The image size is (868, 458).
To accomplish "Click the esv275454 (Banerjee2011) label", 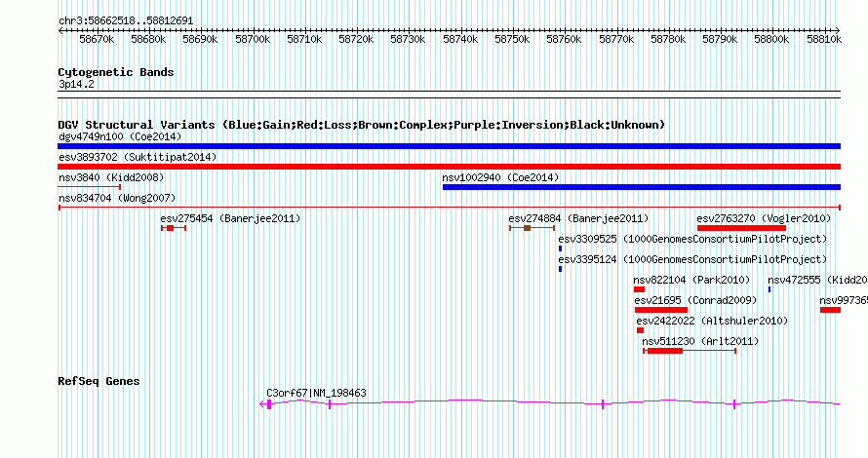I will click(230, 218).
